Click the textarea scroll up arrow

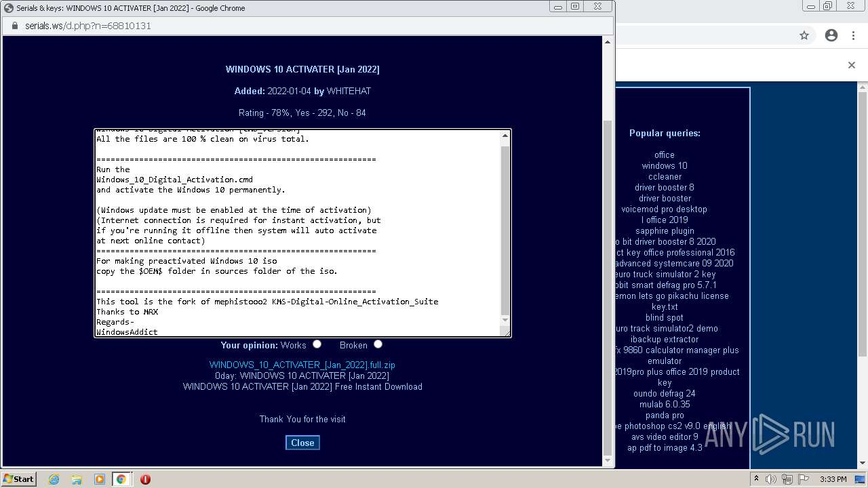[505, 136]
